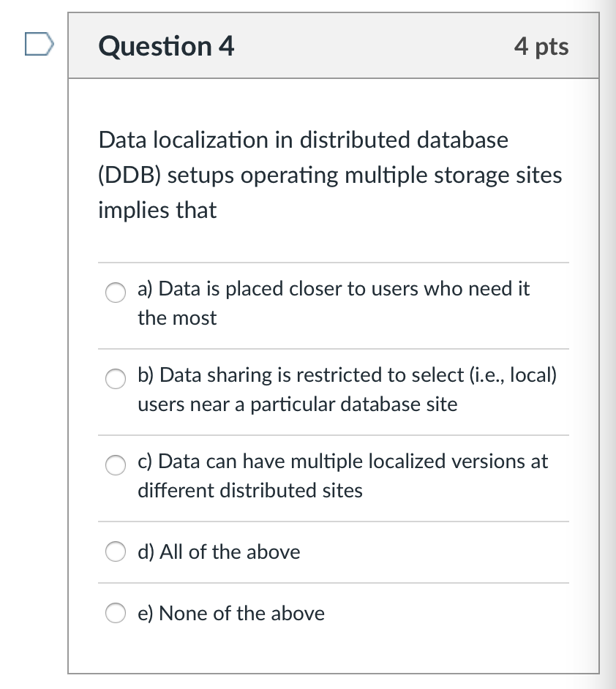This screenshot has height=689, width=616.
Task: Click the divider line above answer a
Action: click(x=333, y=260)
